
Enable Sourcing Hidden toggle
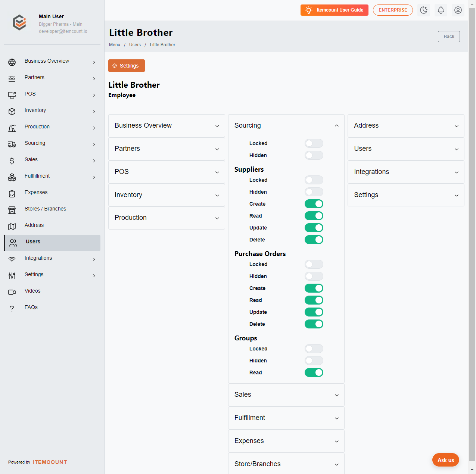coord(314,155)
